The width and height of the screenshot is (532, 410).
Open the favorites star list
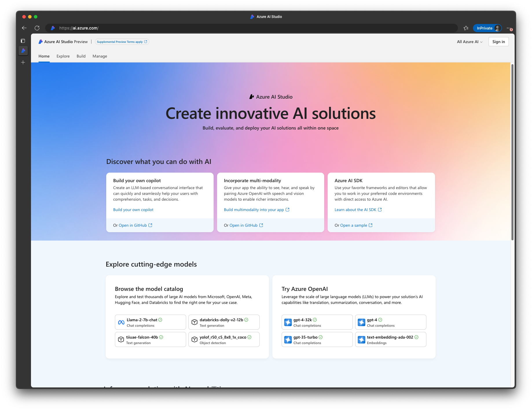(x=466, y=28)
